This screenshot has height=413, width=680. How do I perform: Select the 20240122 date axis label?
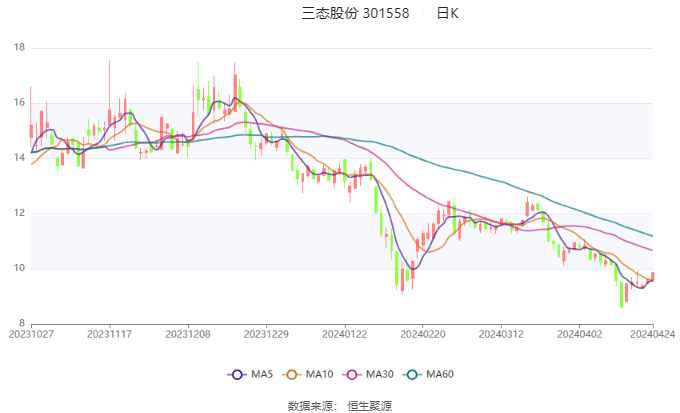(344, 334)
